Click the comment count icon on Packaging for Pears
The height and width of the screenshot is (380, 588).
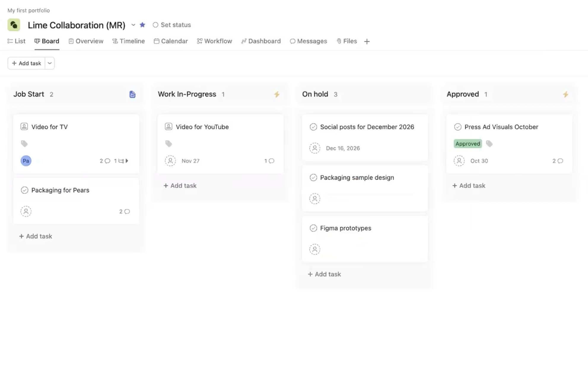click(x=127, y=211)
